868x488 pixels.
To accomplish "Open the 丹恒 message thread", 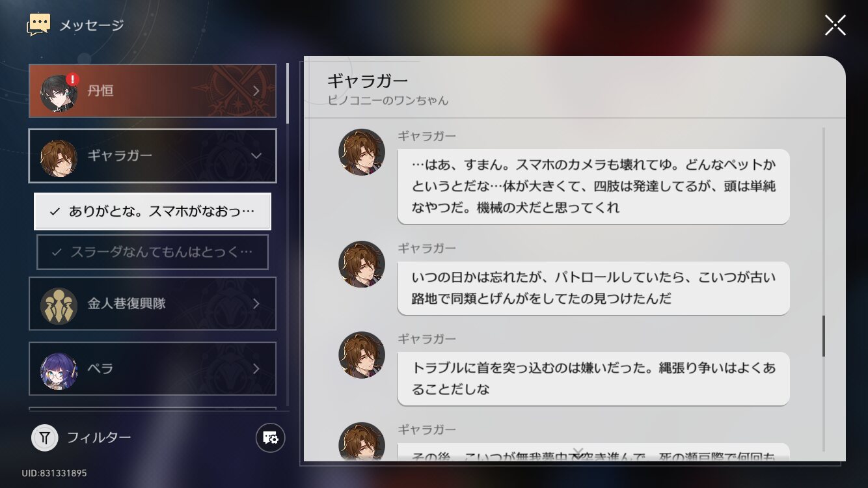I will pos(152,91).
